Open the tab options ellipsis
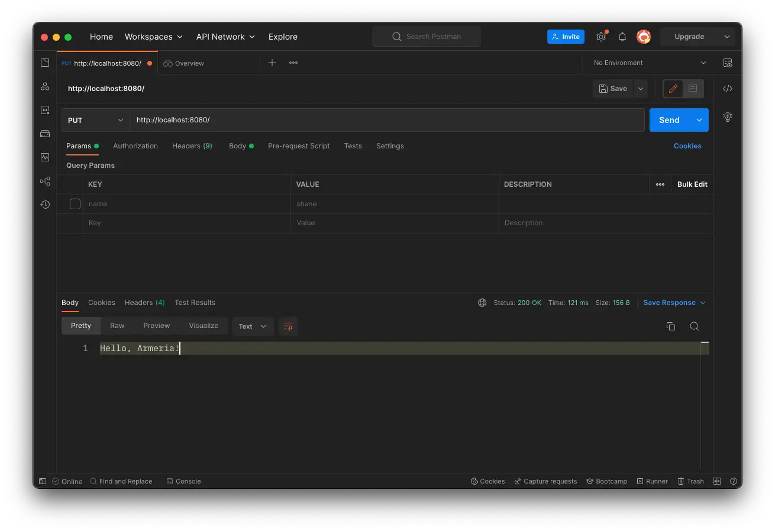 (x=293, y=63)
